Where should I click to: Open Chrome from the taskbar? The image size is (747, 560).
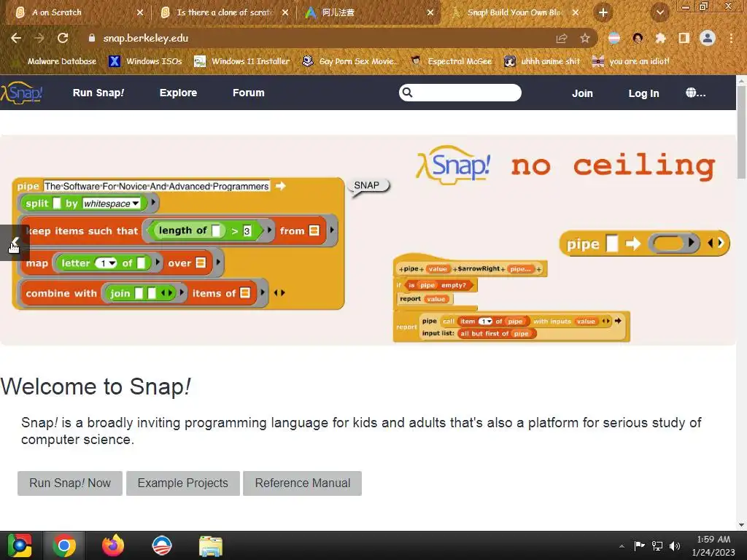64,545
